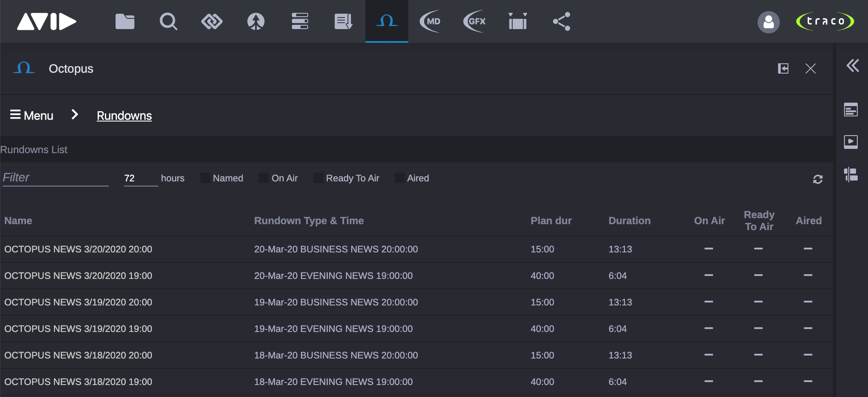This screenshot has width=868, height=397.
Task: Open the search tool in the top toolbar
Action: coord(169,21)
